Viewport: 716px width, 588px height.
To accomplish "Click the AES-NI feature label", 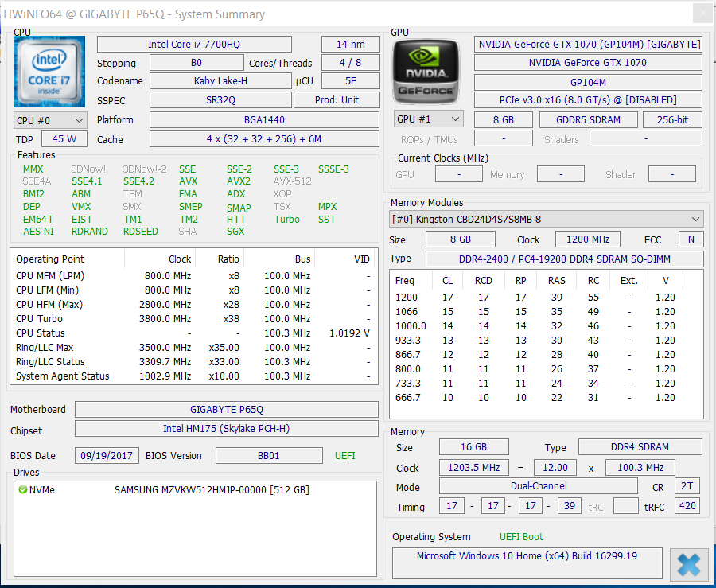I will click(38, 232).
